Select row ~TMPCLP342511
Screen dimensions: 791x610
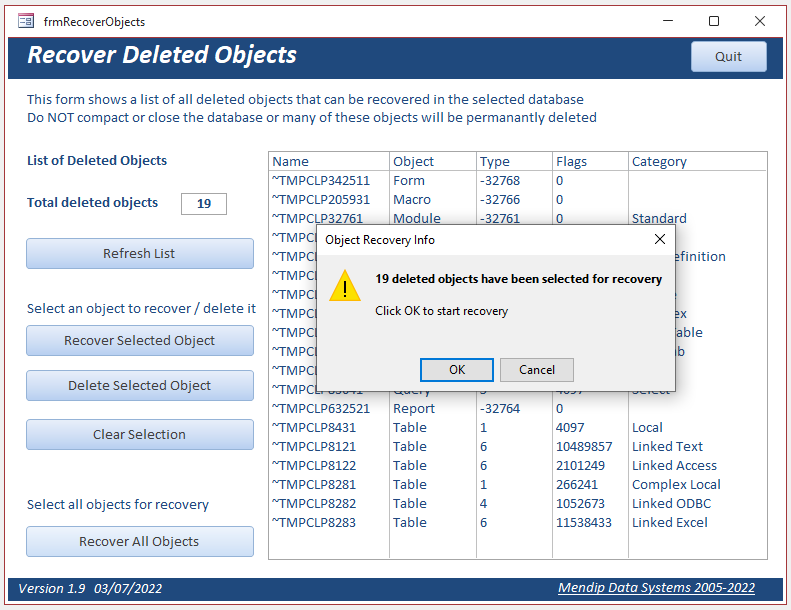pos(518,181)
